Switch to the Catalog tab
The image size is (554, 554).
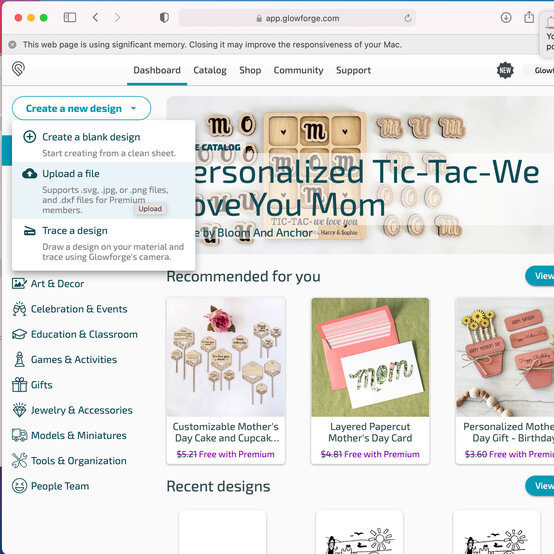click(x=210, y=70)
